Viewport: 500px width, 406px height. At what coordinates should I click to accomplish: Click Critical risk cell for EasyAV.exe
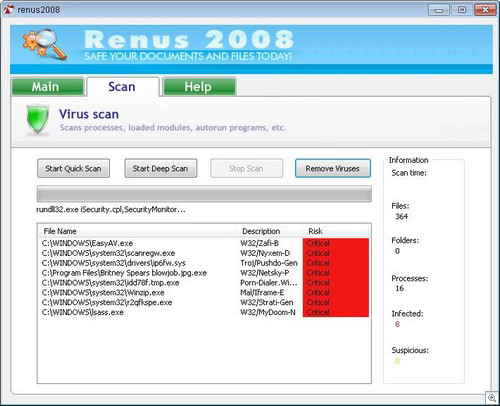(x=336, y=243)
